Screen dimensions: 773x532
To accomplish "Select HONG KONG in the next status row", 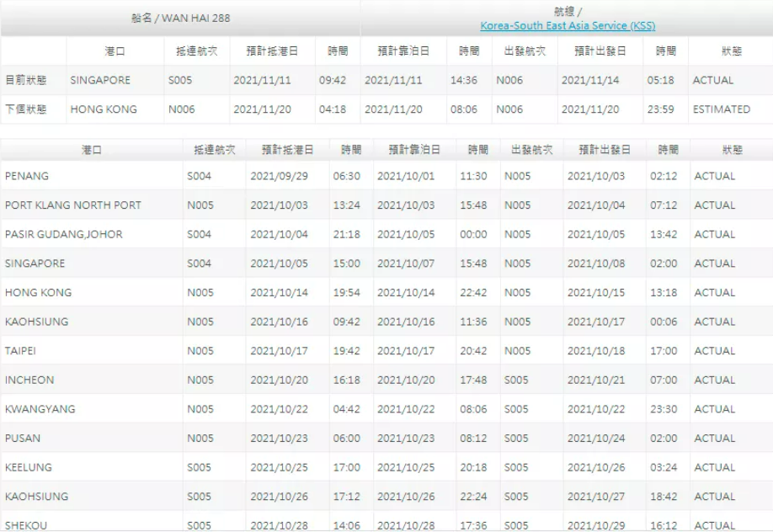I will tap(104, 109).
